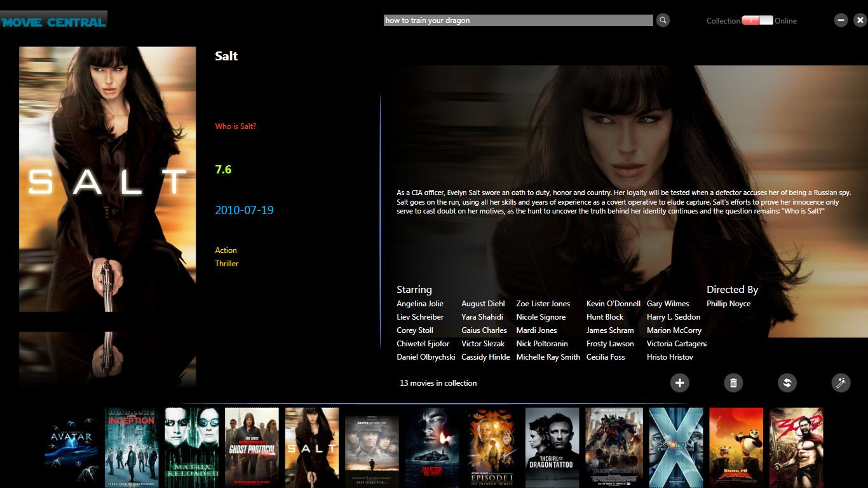Click the search magnifier icon
This screenshot has width=868, height=488.
(x=663, y=20)
